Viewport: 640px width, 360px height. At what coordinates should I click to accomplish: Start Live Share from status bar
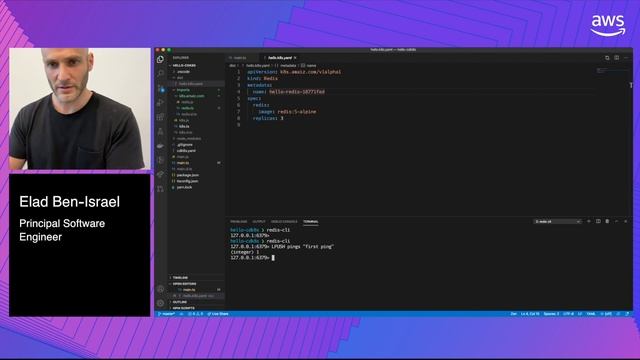[x=218, y=314]
